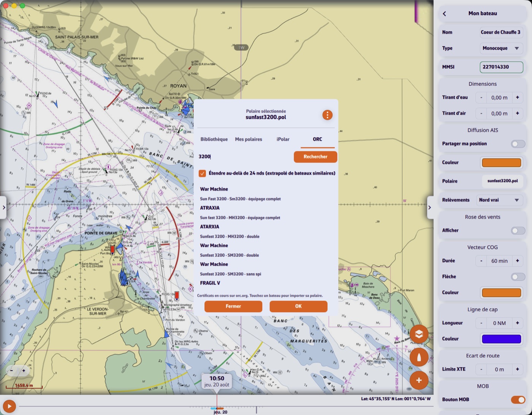Open the Relèvements Nord vrai dropdown

[499, 200]
